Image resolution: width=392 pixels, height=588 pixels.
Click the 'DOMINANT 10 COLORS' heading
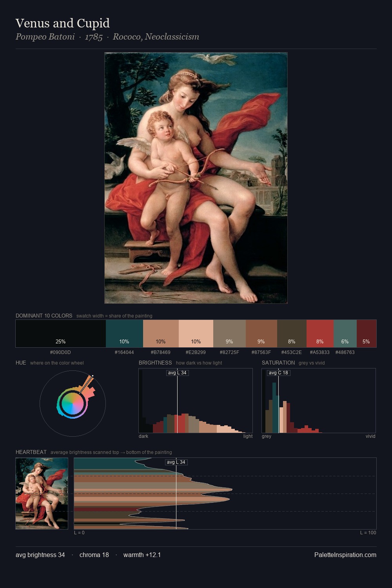(x=44, y=316)
